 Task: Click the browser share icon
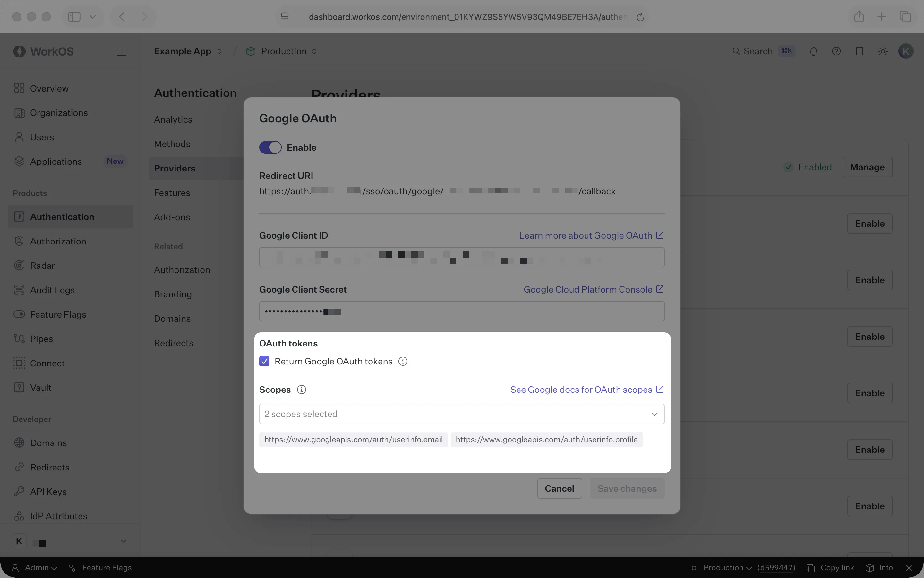[x=859, y=16]
